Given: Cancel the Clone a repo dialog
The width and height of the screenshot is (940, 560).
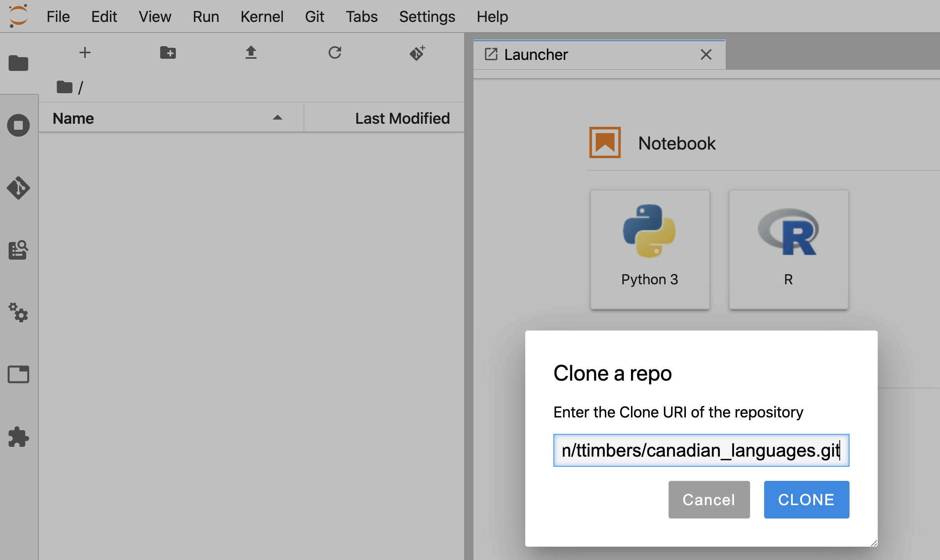Looking at the screenshot, I should (709, 500).
